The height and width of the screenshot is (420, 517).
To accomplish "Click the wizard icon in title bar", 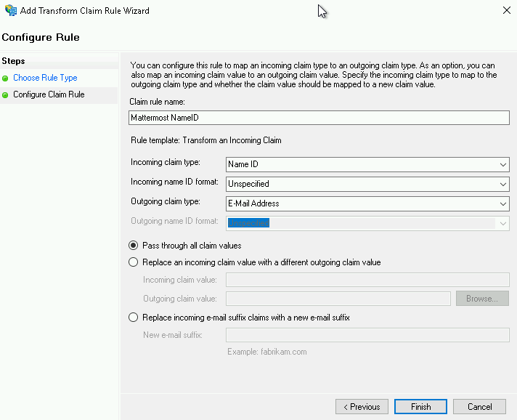I will point(11,11).
